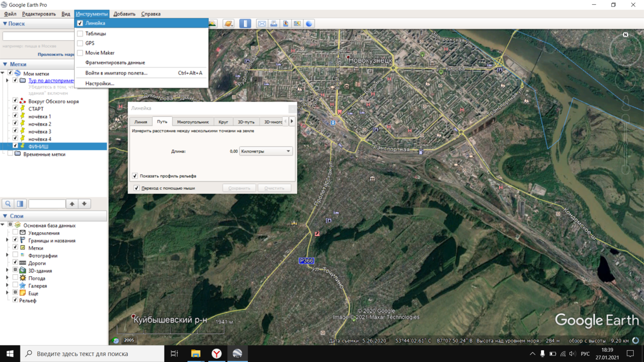
Task: Toggle Переход с помощью мыши checkbox
Action: click(136, 188)
